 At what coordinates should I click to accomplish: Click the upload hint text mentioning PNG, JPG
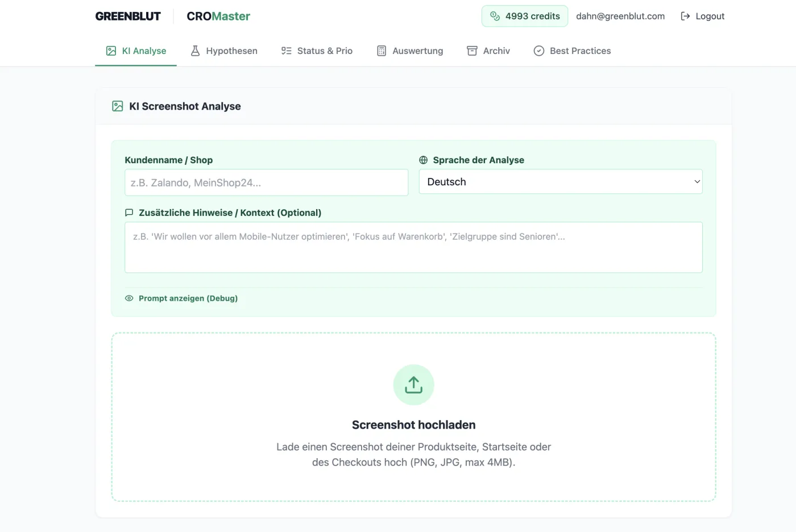(414, 455)
